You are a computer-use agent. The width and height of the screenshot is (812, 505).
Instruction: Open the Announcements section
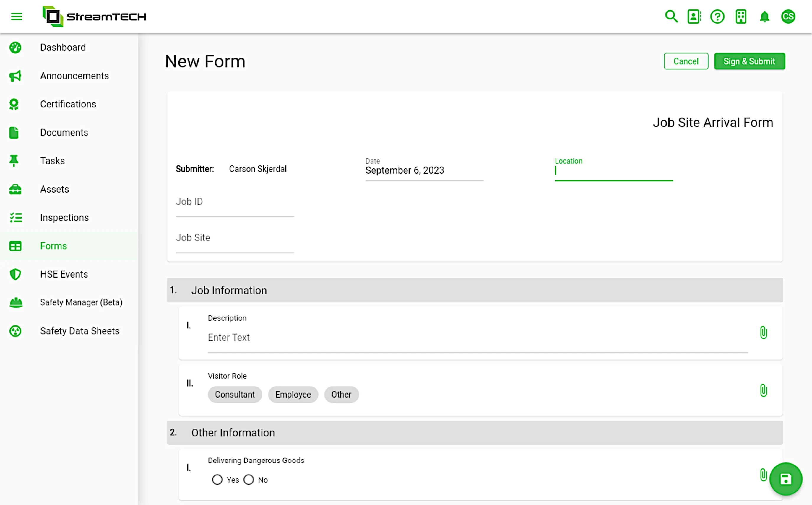pyautogui.click(x=74, y=76)
